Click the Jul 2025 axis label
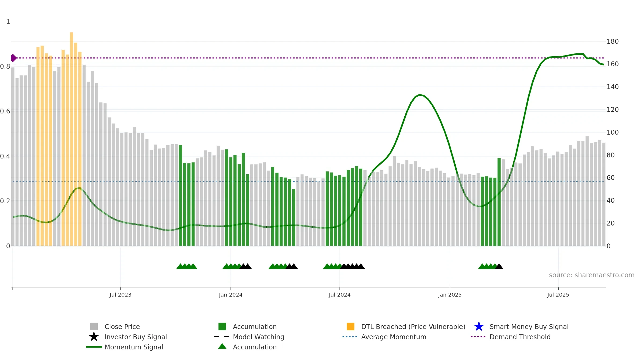644x362 pixels. 558,295
